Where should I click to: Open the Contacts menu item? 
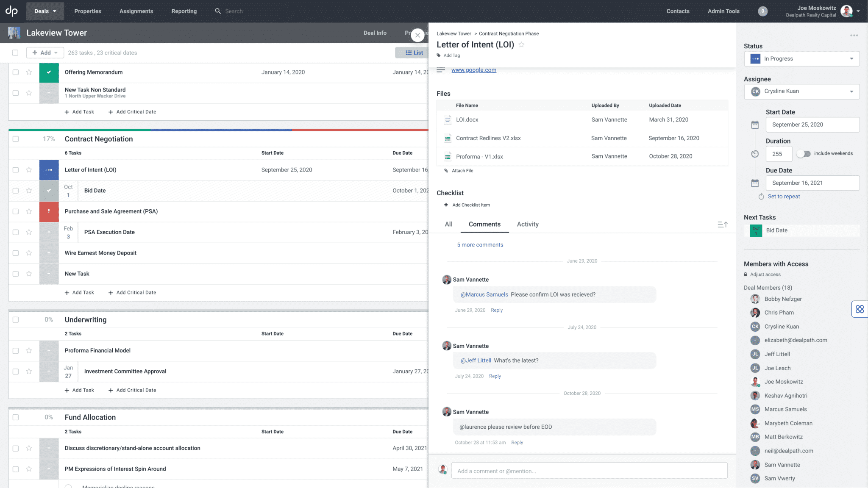[678, 11]
